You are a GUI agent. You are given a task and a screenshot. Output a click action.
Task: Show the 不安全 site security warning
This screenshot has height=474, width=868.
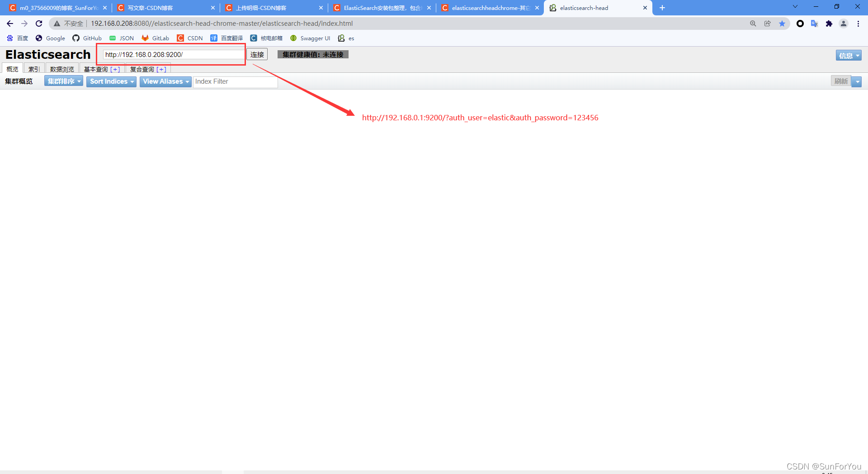69,24
